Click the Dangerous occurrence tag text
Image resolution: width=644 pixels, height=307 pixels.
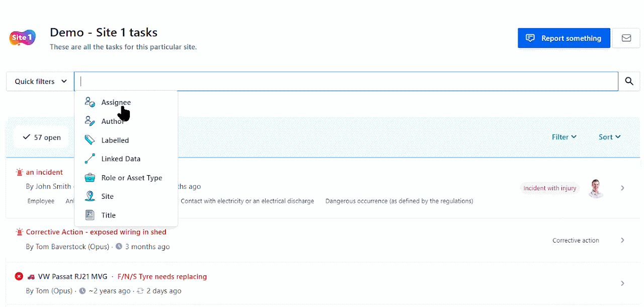pyautogui.click(x=399, y=201)
